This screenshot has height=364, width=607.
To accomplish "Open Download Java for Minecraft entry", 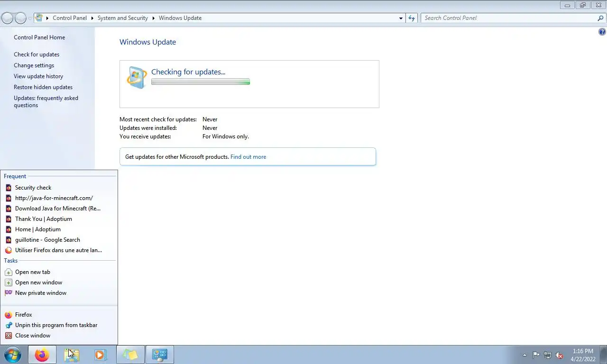I will coord(59,209).
